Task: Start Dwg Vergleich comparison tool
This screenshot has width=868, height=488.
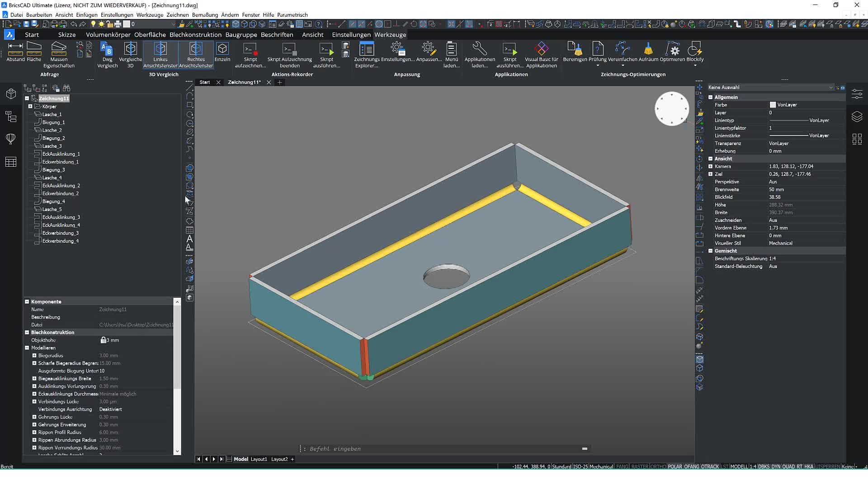Action: click(107, 49)
